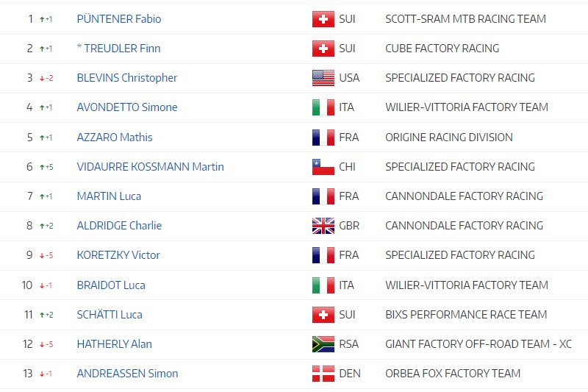Image resolution: width=588 pixels, height=392 pixels.
Task: Click SCOTT-SRAM MTB RACING TEAM text
Action: pyautogui.click(x=465, y=19)
